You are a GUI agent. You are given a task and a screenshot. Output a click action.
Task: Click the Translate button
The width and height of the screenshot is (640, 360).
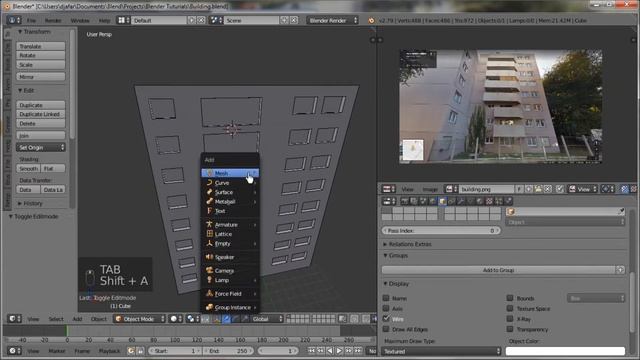click(x=41, y=46)
